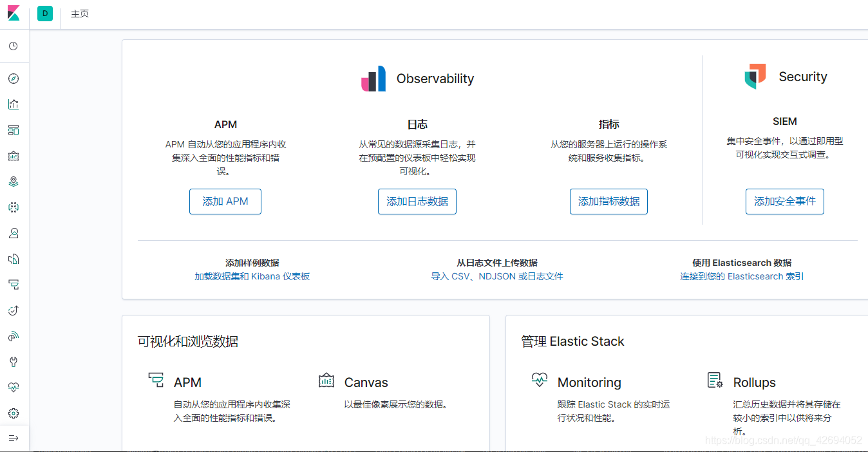Open SIEM from the sidebar signal icon
Image resolution: width=868 pixels, height=452 pixels.
click(14, 336)
